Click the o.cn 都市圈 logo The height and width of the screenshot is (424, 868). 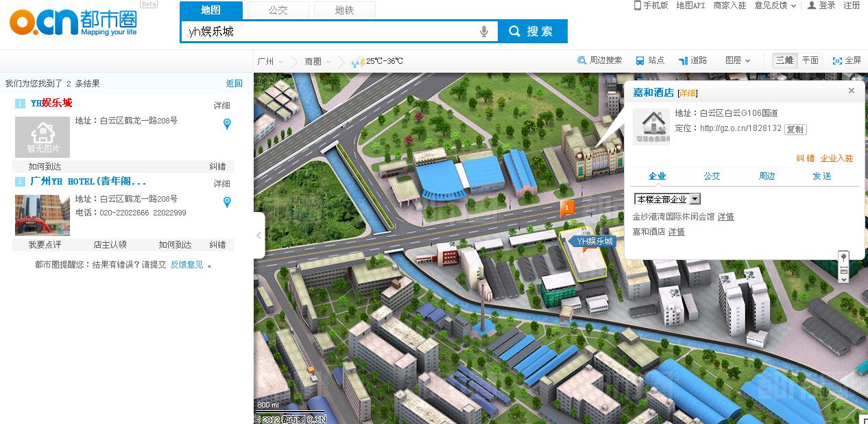(73, 23)
